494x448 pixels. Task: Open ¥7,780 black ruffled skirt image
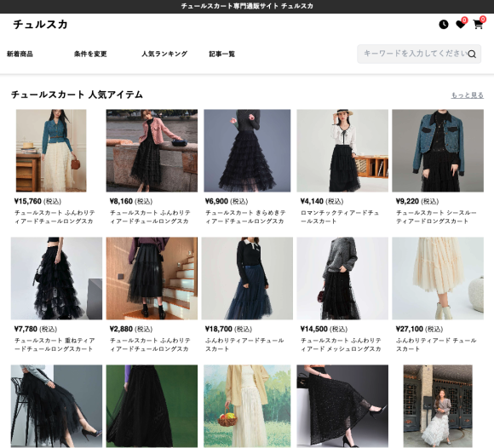[56, 279]
